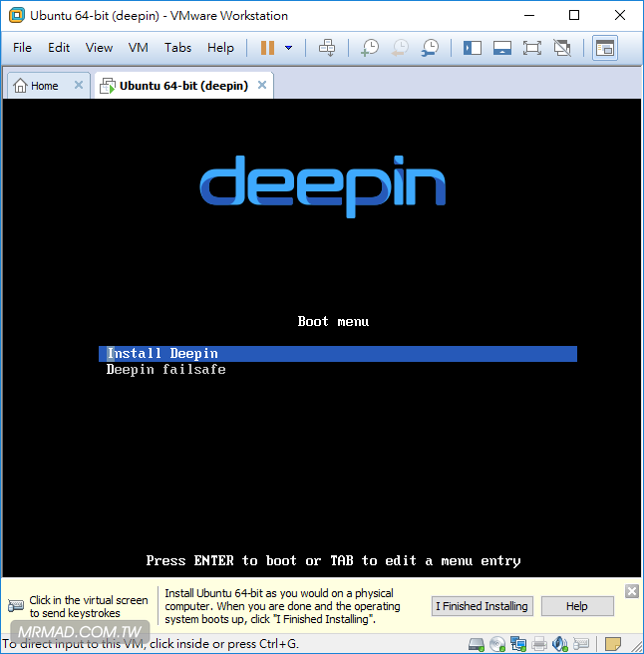Open the VM menu
The width and height of the screenshot is (644, 654).
point(139,48)
